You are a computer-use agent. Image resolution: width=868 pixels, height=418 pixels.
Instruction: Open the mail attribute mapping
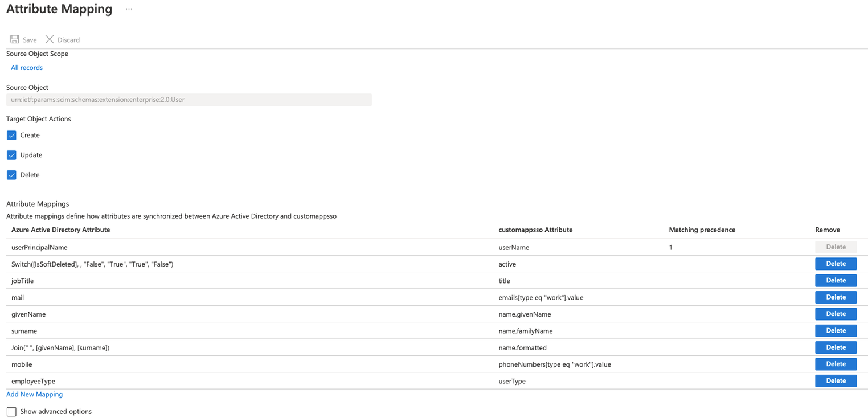pos(18,297)
